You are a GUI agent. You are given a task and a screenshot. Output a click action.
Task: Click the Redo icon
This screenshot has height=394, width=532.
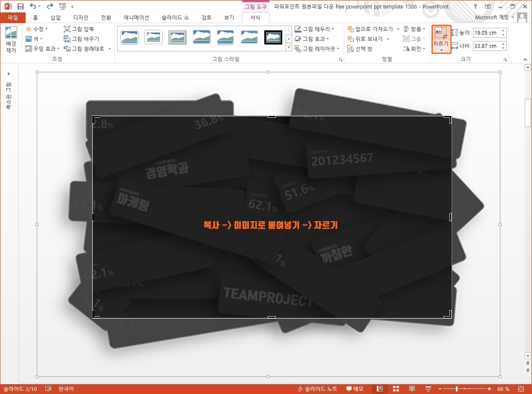pyautogui.click(x=50, y=6)
